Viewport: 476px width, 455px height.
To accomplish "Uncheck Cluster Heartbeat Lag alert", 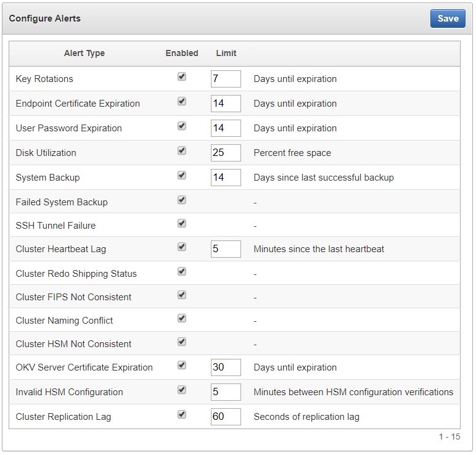I will [x=182, y=247].
